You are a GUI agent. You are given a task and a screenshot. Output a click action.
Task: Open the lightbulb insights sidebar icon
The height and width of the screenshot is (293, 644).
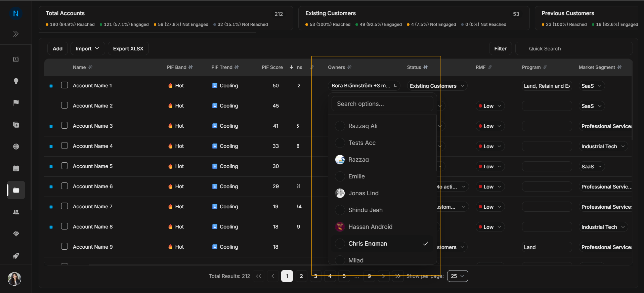tap(16, 81)
